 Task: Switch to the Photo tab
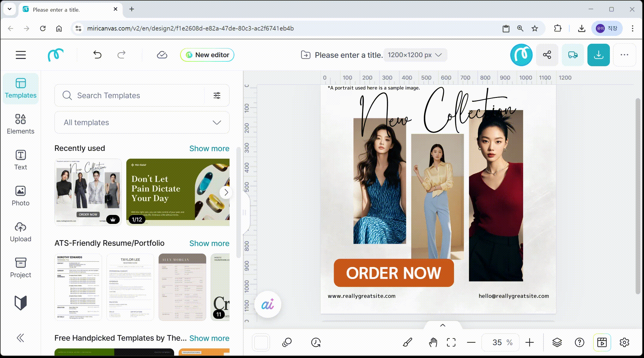pyautogui.click(x=20, y=196)
